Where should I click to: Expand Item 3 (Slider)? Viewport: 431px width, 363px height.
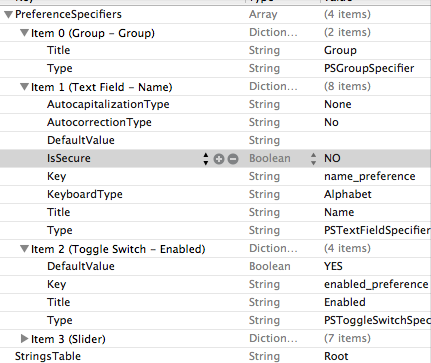click(x=24, y=339)
